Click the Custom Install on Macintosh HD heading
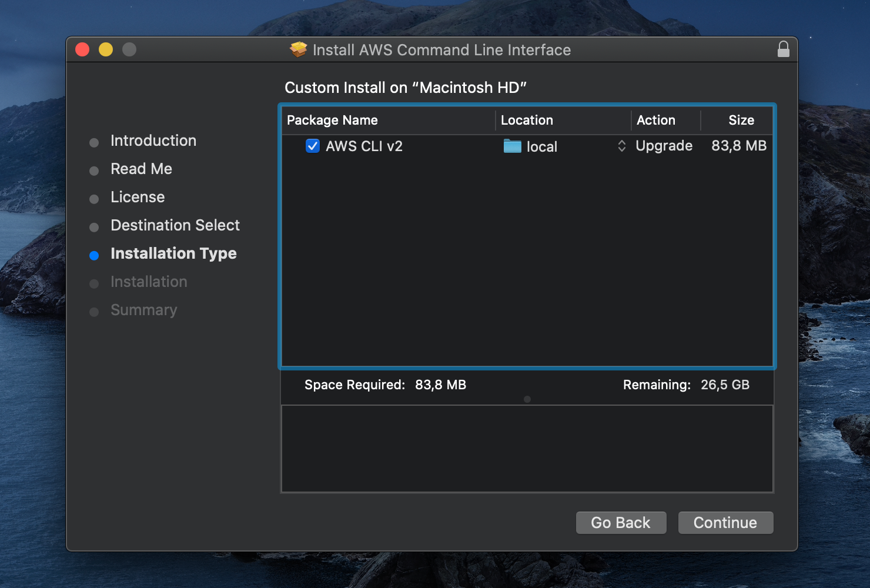This screenshot has height=588, width=870. pos(406,88)
